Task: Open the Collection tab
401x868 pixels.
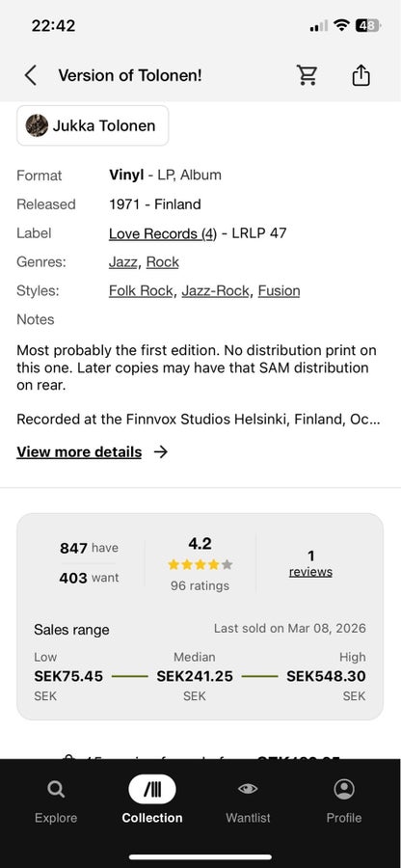Action: click(x=152, y=800)
